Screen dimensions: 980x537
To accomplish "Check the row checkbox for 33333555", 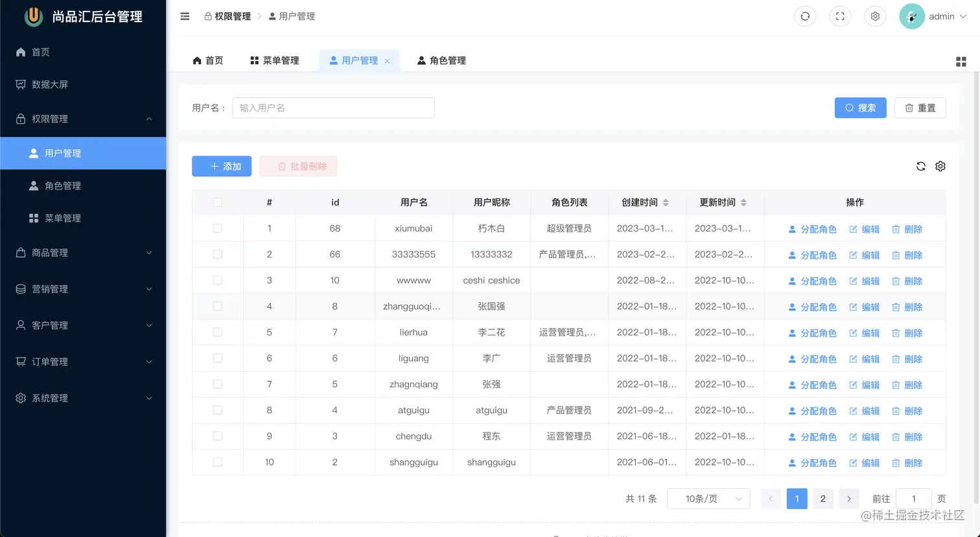I will click(218, 254).
